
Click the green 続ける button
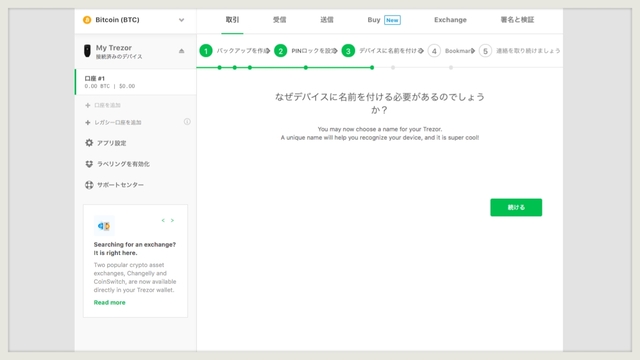tap(516, 207)
